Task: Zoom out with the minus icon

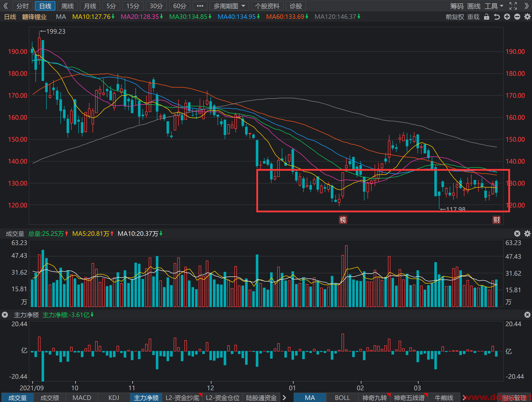Action: [517, 17]
